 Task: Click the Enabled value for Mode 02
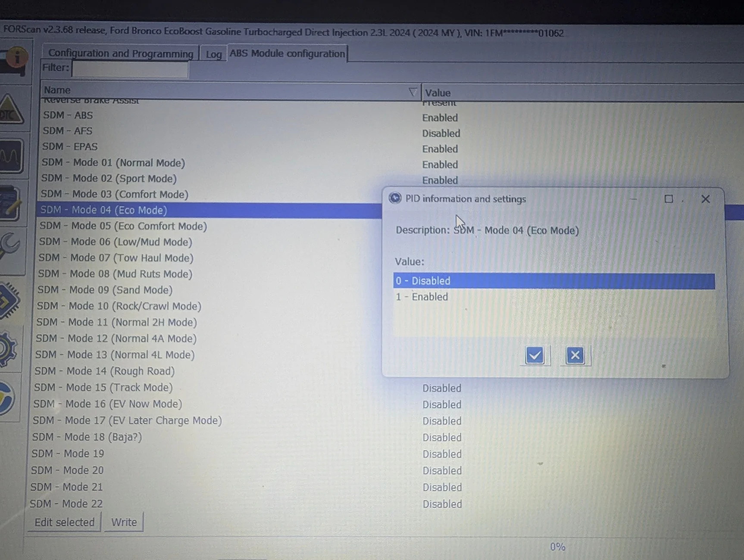click(440, 180)
